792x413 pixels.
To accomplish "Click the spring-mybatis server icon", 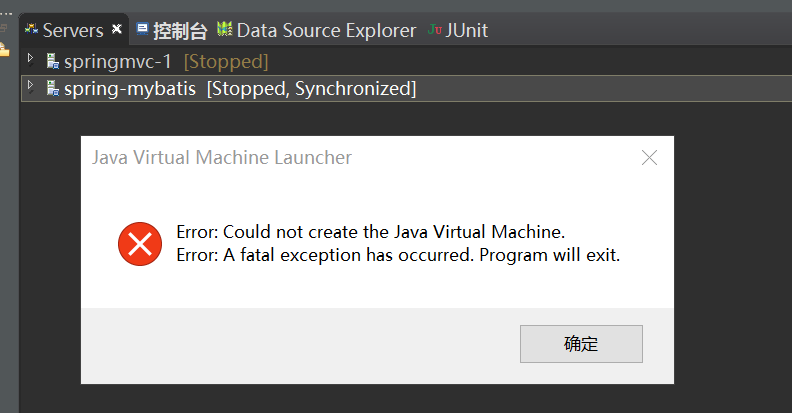I will tap(53, 88).
